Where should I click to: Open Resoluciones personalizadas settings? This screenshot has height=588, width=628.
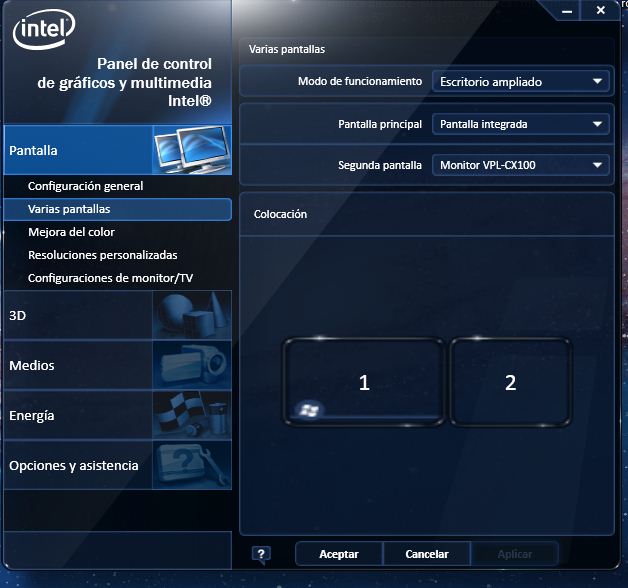(x=103, y=255)
